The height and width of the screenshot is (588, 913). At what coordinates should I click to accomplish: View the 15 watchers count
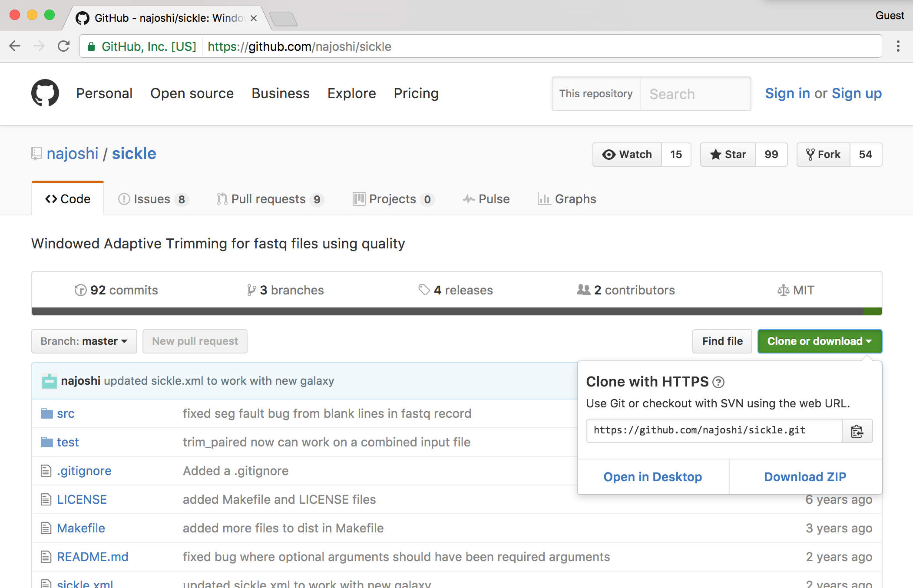click(676, 155)
